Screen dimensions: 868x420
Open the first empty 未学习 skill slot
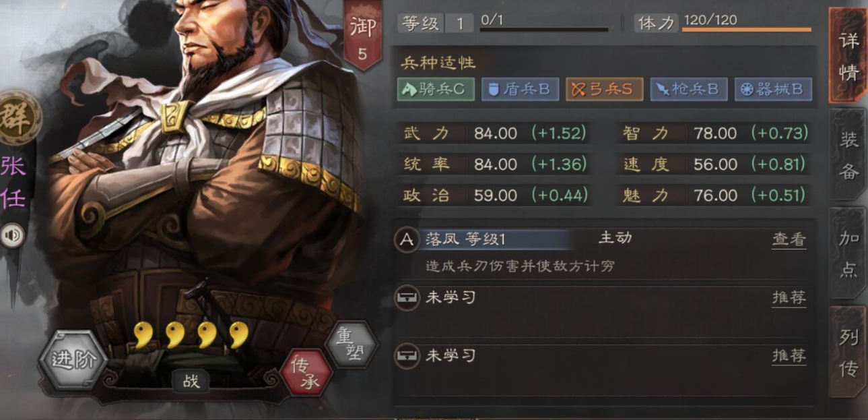click(603, 311)
